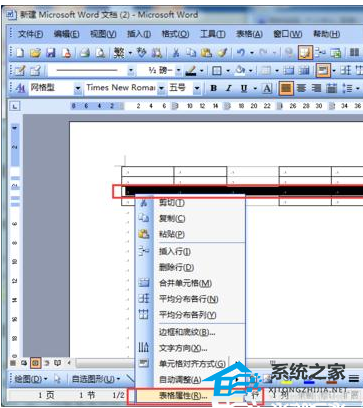Open the Times New Roman font dropdown
The image size is (363, 408).
(x=161, y=88)
